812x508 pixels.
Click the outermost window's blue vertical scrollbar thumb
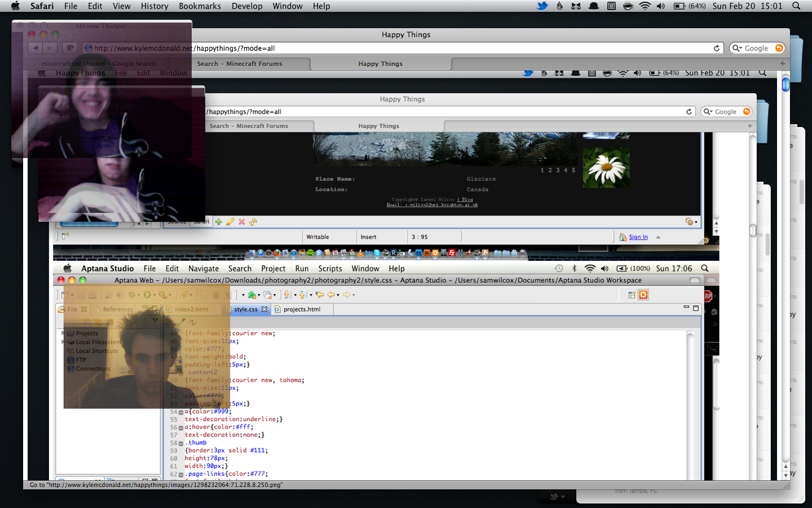coord(785,85)
